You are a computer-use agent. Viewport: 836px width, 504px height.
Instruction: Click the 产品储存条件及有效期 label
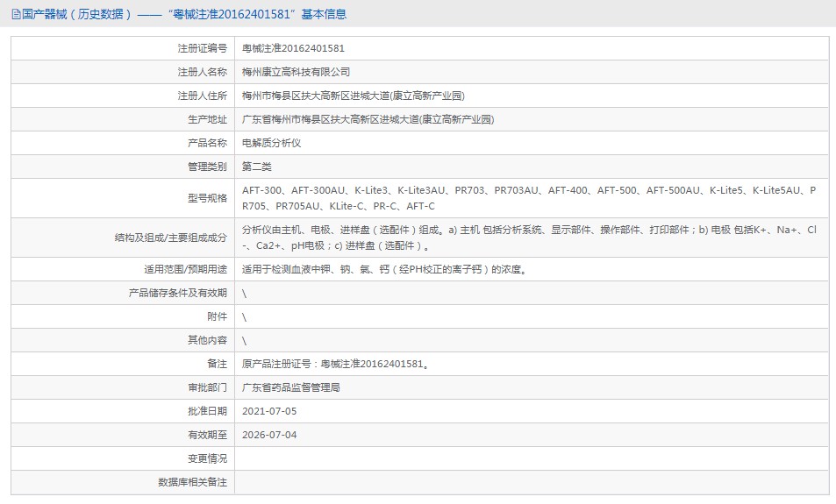pos(177,293)
